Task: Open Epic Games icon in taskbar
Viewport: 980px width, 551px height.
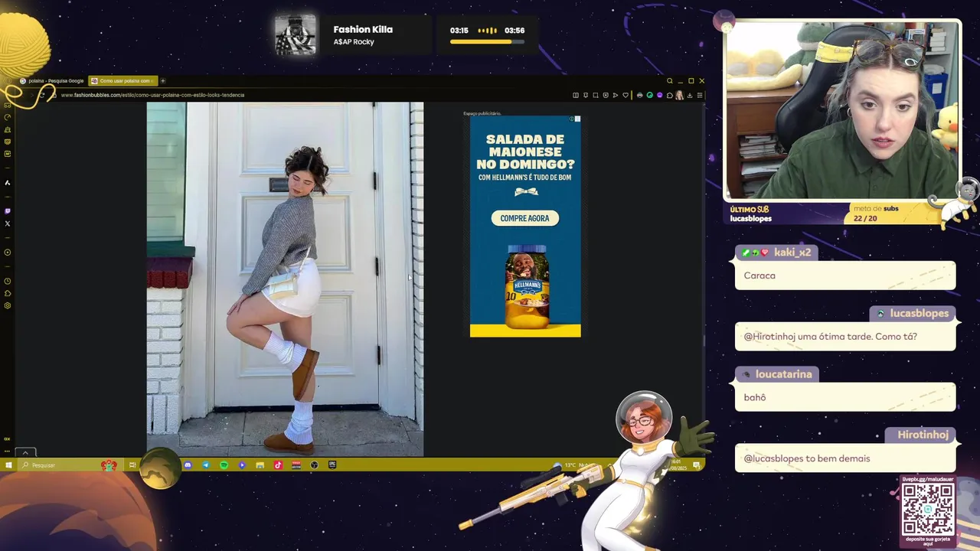Action: coord(332,465)
